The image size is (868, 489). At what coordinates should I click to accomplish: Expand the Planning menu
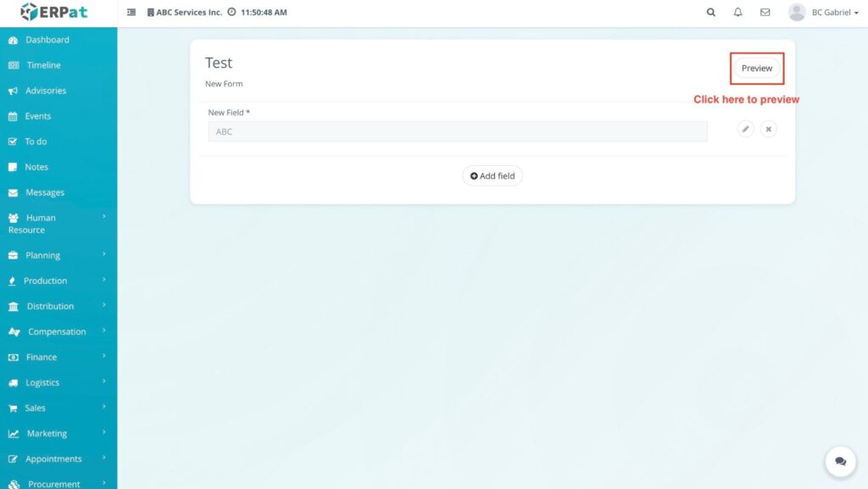(58, 255)
